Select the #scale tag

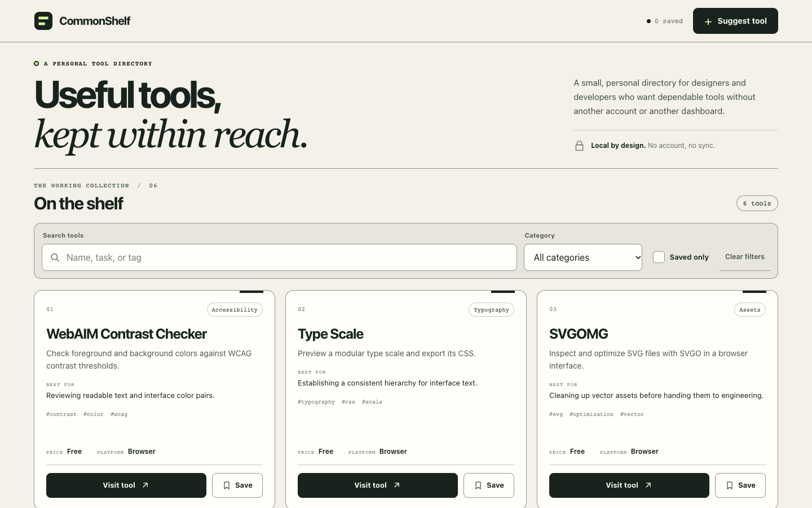[372, 402]
